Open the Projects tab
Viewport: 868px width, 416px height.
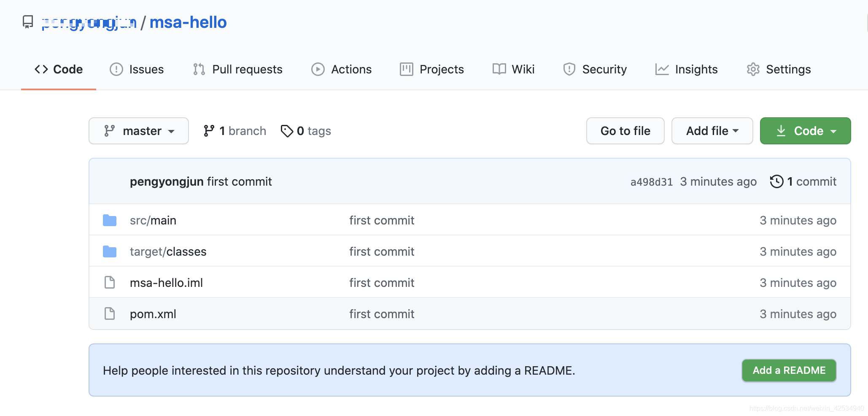tap(432, 69)
